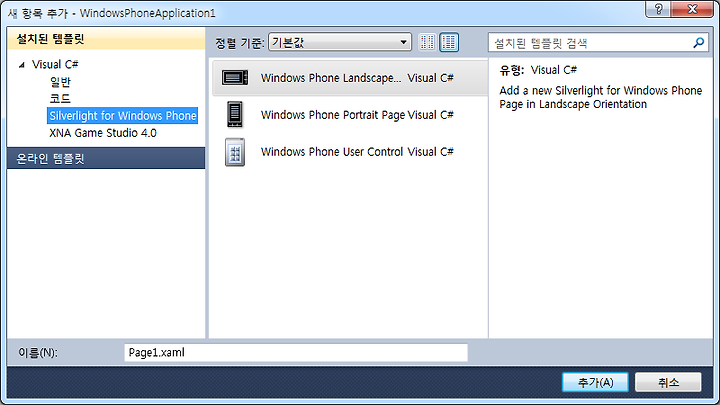This screenshot has width=720, height=405.
Task: Select the Windows Phone User Control icon
Action: coord(235,152)
